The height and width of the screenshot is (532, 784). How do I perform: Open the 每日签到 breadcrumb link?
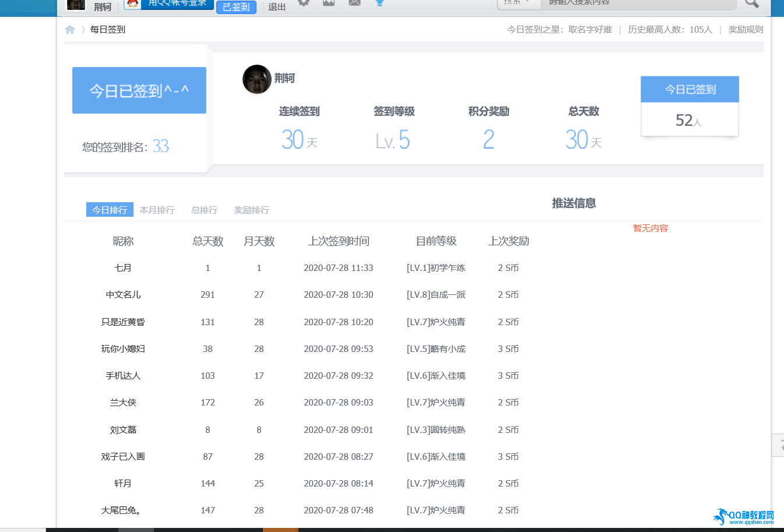click(108, 30)
